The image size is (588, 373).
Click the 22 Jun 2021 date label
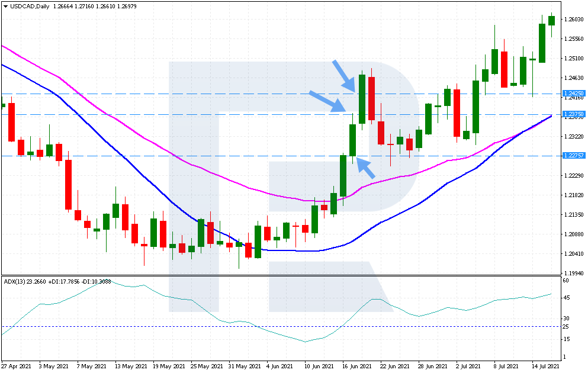tap(395, 366)
